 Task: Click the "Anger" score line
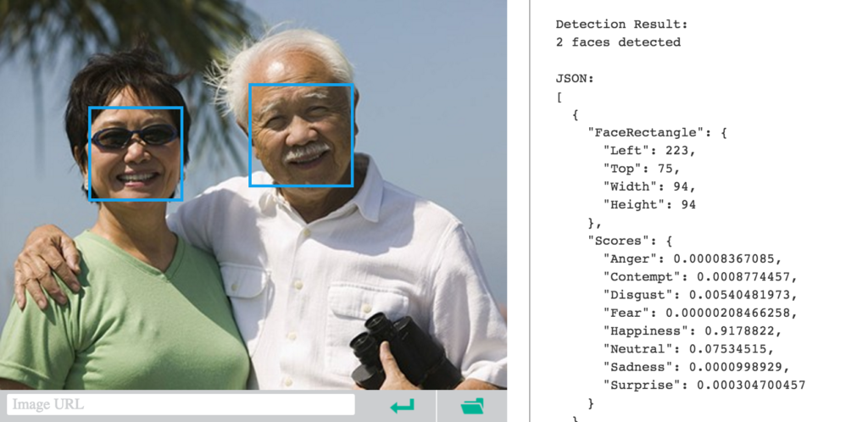693,258
